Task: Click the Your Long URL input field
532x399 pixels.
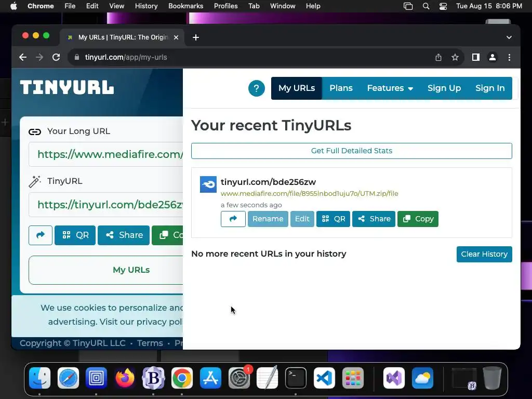Action: tap(106, 154)
